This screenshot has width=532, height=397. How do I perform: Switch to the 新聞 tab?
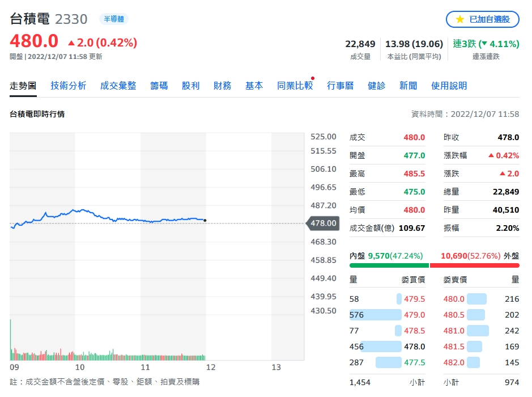[408, 86]
